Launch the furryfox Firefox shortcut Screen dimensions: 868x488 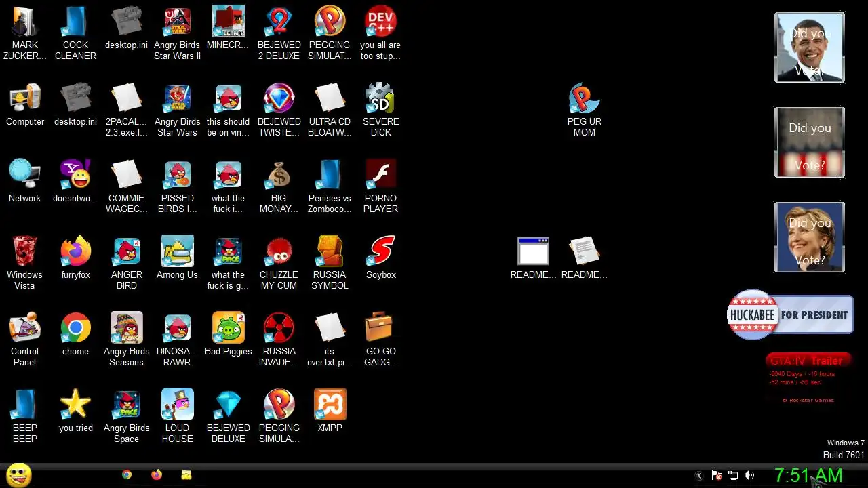click(x=76, y=259)
